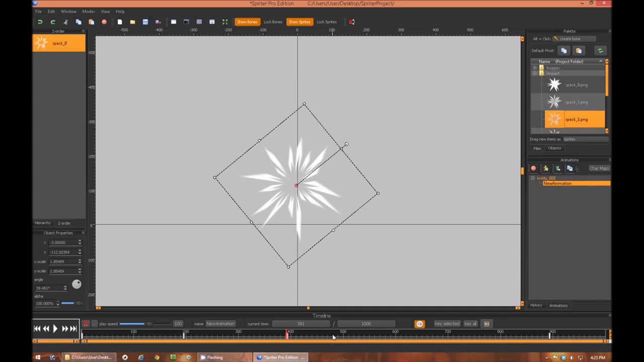Open a project with the folder icon

point(132,22)
